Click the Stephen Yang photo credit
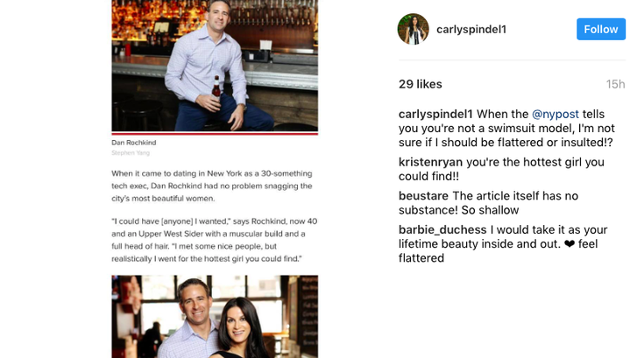The image size is (644, 358). pyautogui.click(x=131, y=153)
